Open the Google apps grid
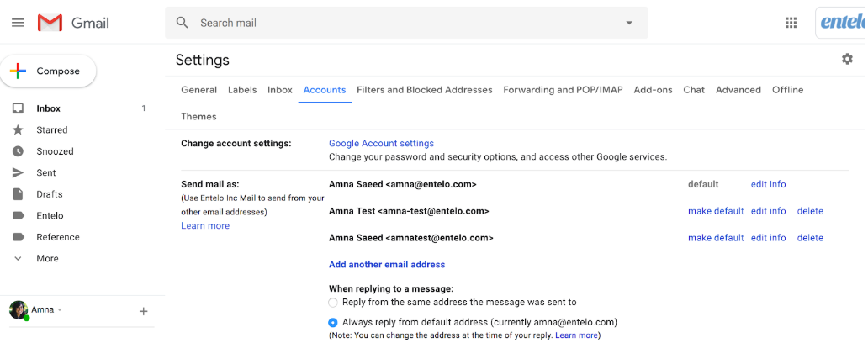 pyautogui.click(x=791, y=23)
